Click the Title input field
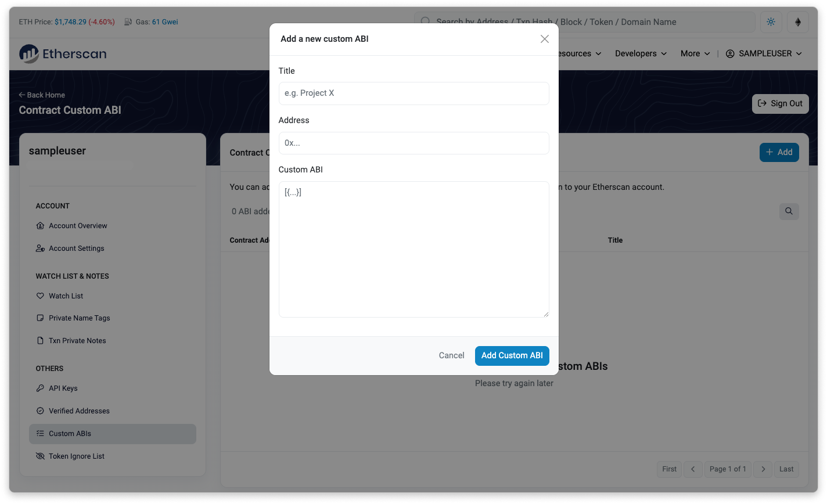Viewport: 827px width, 504px height. coord(413,93)
